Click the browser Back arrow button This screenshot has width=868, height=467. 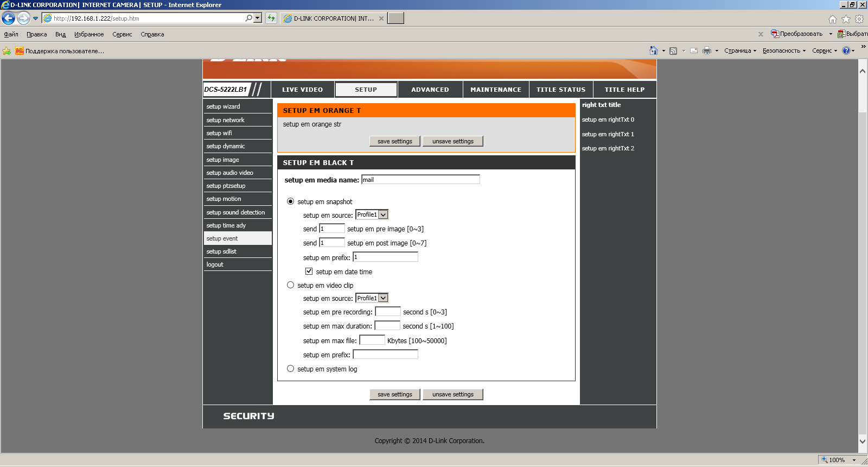[x=9, y=18]
